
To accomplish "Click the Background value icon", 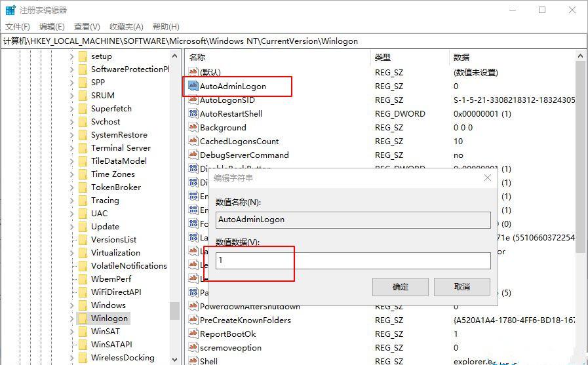I will pyautogui.click(x=193, y=127).
